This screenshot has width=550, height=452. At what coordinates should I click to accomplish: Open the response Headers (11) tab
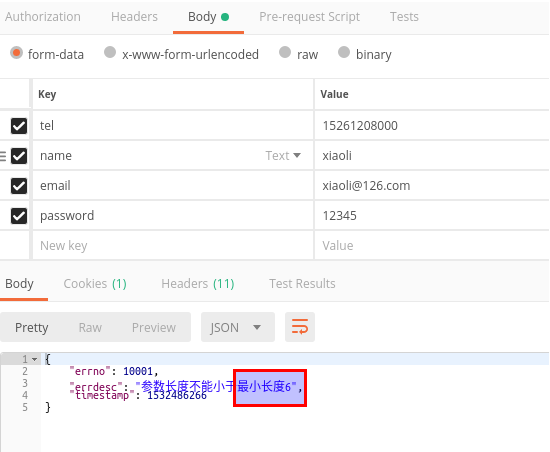pyautogui.click(x=198, y=283)
